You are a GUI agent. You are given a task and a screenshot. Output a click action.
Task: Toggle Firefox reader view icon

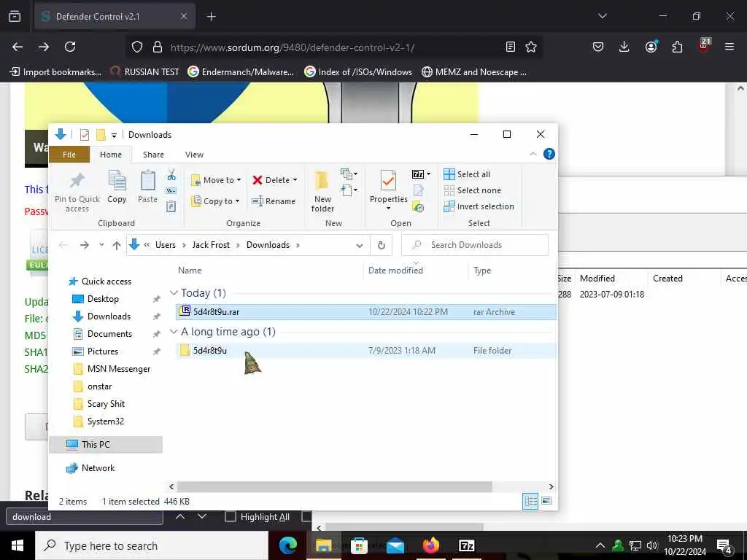(x=510, y=47)
